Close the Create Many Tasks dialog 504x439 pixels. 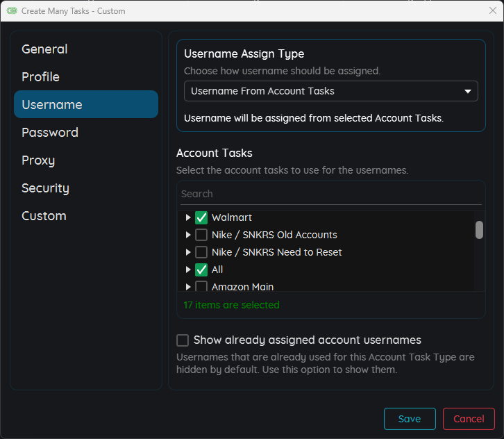492,11
